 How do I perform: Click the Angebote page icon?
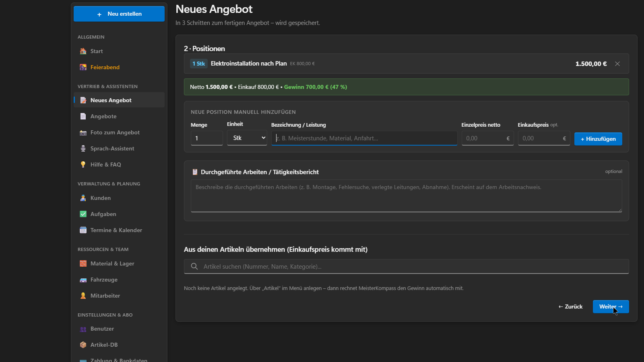(x=83, y=116)
